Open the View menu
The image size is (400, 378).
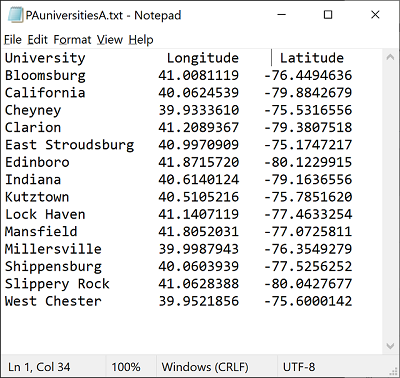(x=110, y=40)
